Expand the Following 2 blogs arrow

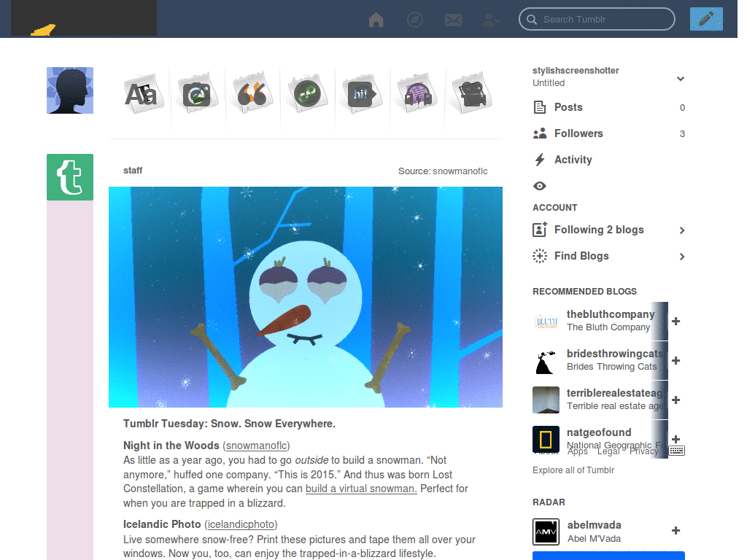(682, 230)
